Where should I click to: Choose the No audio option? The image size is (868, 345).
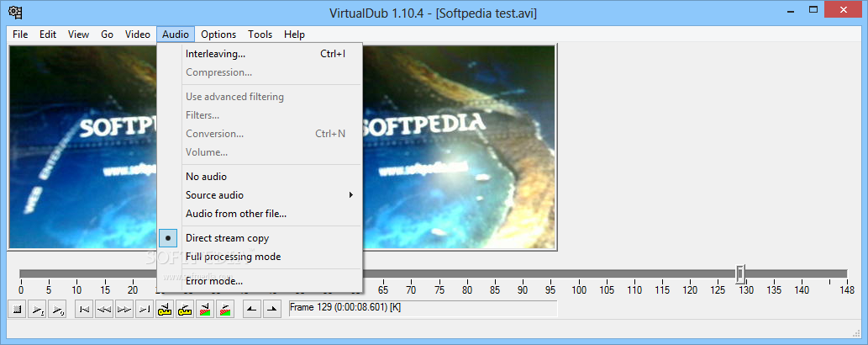[x=260, y=177]
